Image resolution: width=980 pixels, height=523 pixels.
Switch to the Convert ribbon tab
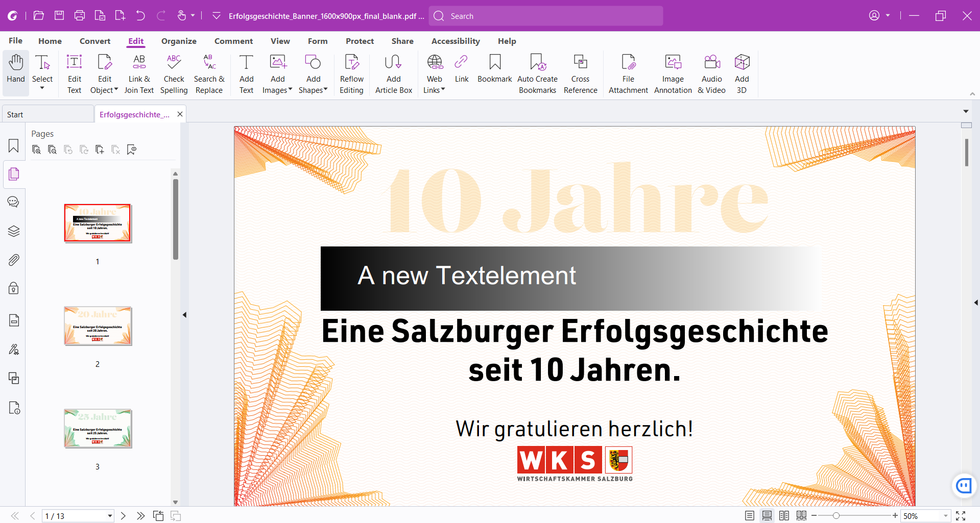(x=95, y=41)
